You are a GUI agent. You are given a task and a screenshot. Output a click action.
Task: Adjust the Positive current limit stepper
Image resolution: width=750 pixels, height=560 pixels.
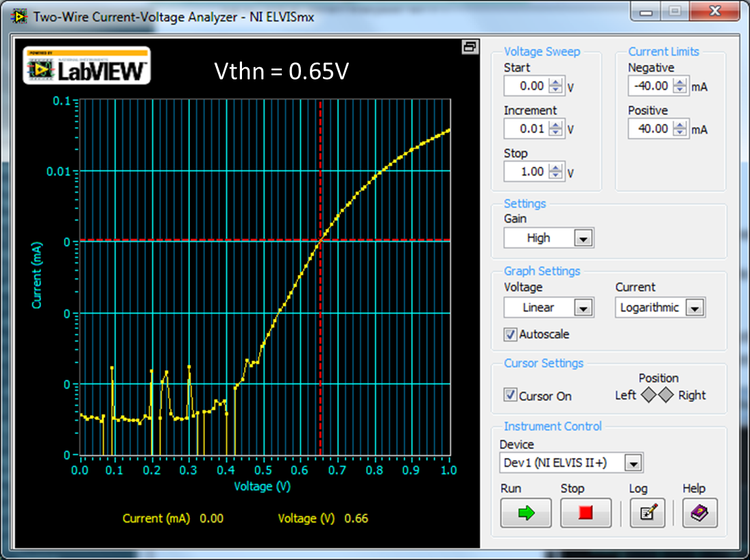click(x=679, y=129)
